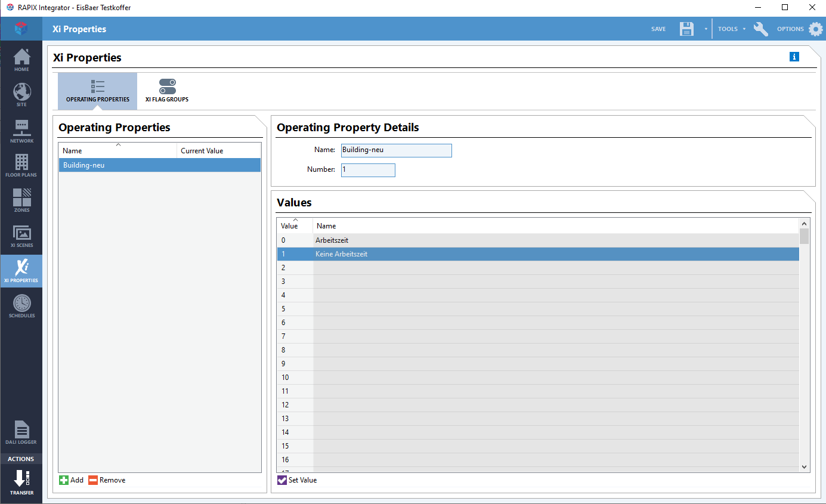Viewport: 826px width, 504px height.
Task: Select value row 10
Action: pos(538,378)
